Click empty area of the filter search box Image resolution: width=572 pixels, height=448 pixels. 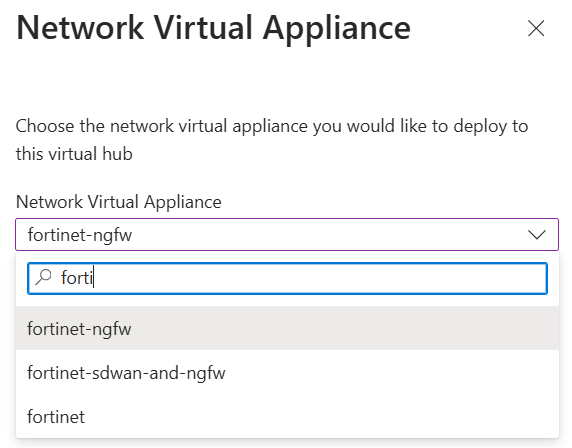click(x=321, y=278)
